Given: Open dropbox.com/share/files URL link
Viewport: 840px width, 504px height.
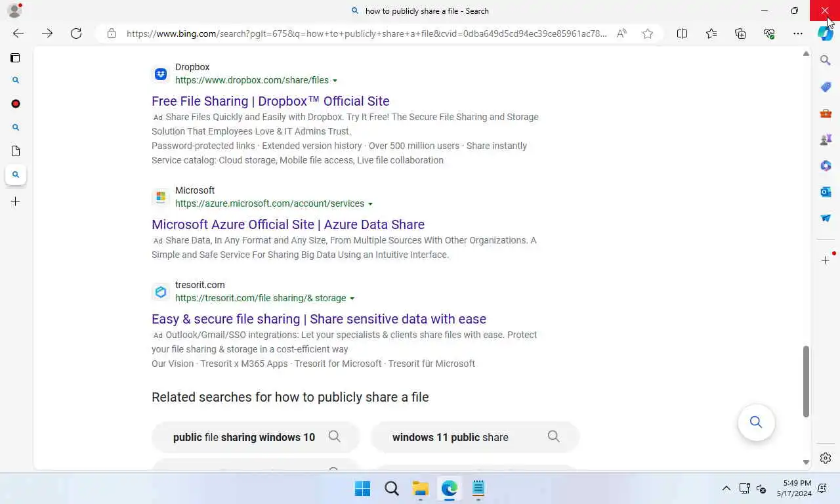Looking at the screenshot, I should click(252, 80).
